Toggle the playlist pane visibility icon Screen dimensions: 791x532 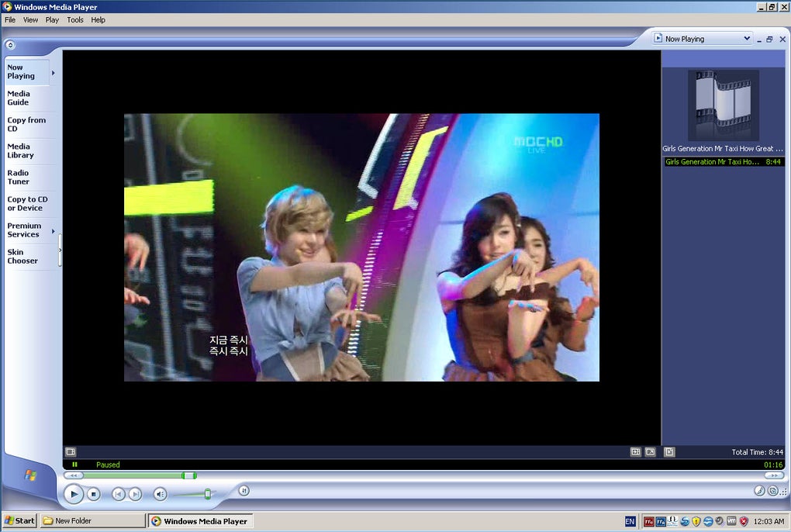tap(669, 452)
